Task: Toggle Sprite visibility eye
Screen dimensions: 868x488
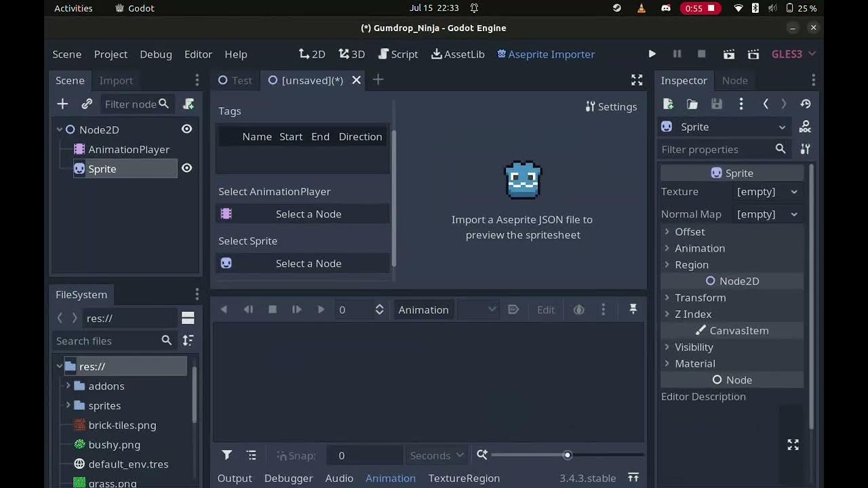Action: 186,168
